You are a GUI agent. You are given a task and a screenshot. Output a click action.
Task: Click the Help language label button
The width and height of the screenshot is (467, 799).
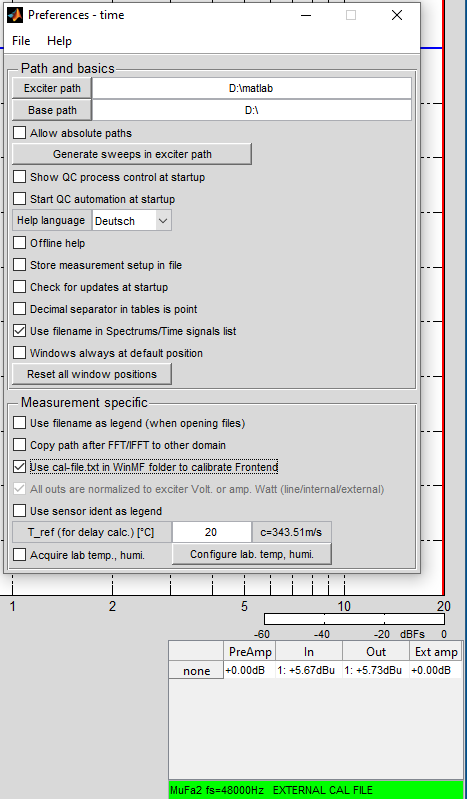pos(51,221)
